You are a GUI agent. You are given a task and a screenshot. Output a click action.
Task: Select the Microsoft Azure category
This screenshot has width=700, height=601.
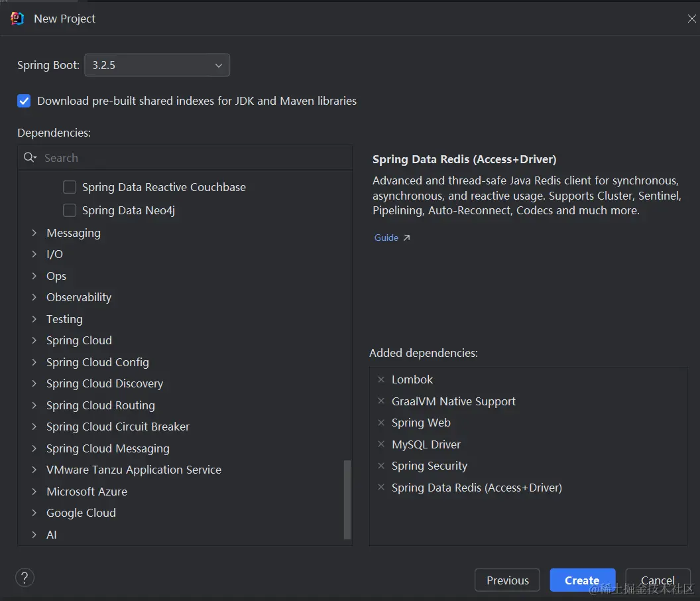click(x=87, y=492)
